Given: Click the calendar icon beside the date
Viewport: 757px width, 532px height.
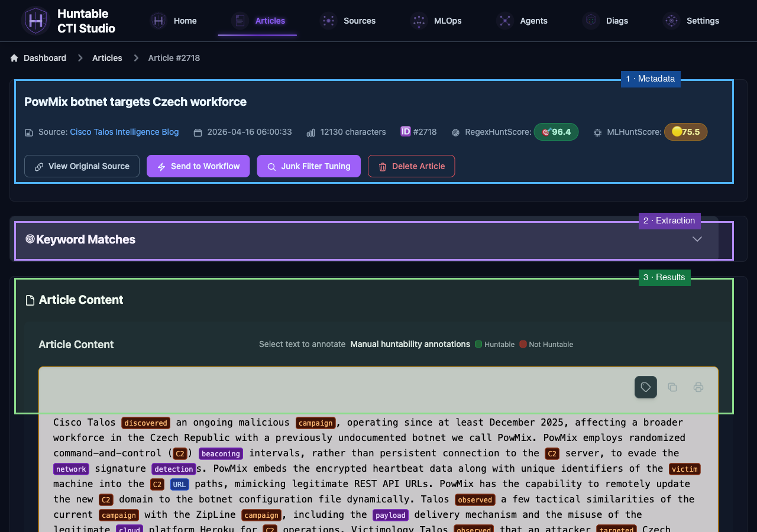Looking at the screenshot, I should click(x=198, y=132).
